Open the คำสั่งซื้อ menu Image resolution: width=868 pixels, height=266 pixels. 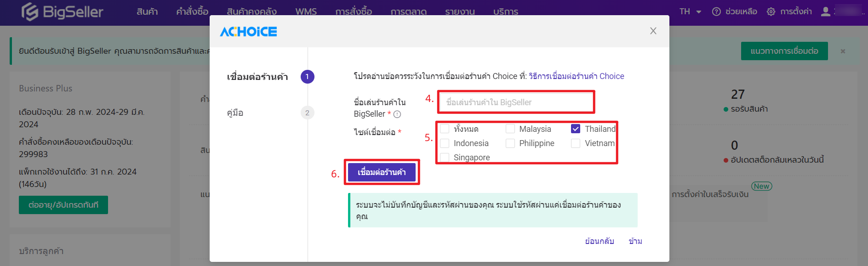[192, 11]
